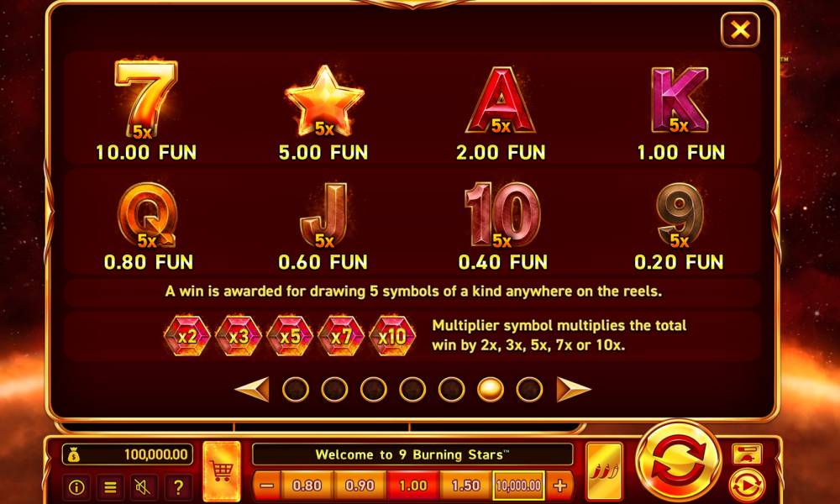Decrease bet with minus button
Screen dimensions: 840x504
point(266,486)
